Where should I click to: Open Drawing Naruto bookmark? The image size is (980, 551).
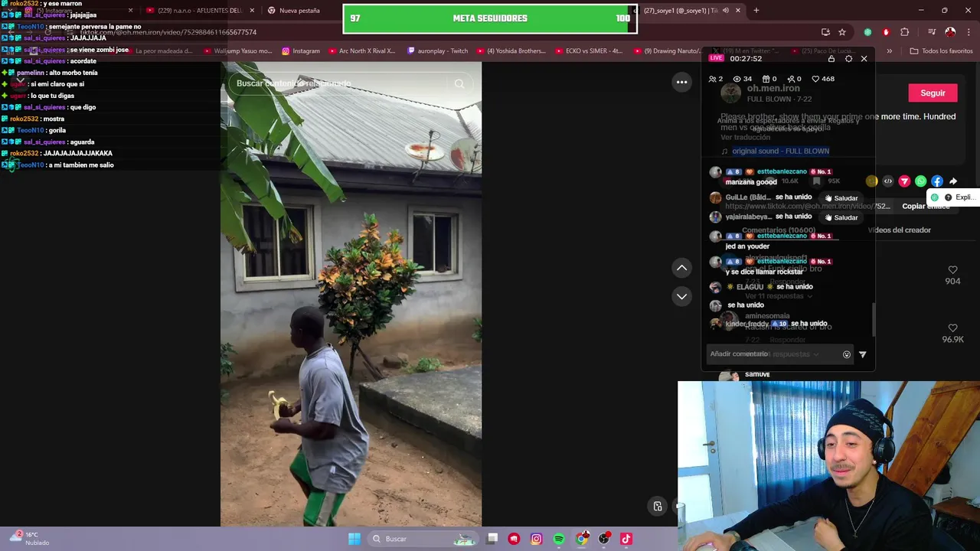(x=669, y=51)
